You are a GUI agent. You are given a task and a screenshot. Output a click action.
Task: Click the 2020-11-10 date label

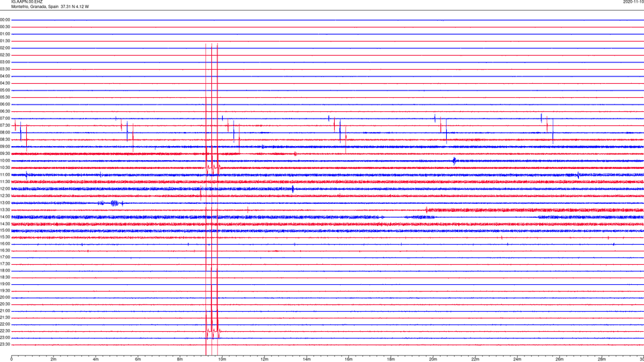coord(633,1)
